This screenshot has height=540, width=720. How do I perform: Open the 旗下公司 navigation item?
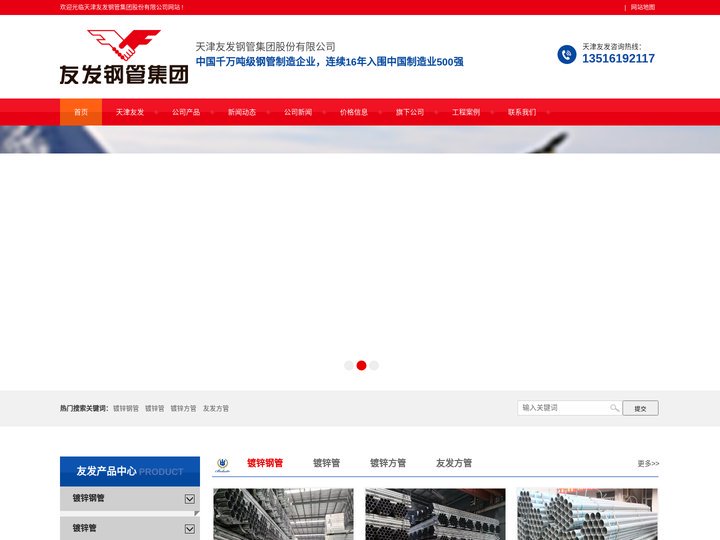410,112
